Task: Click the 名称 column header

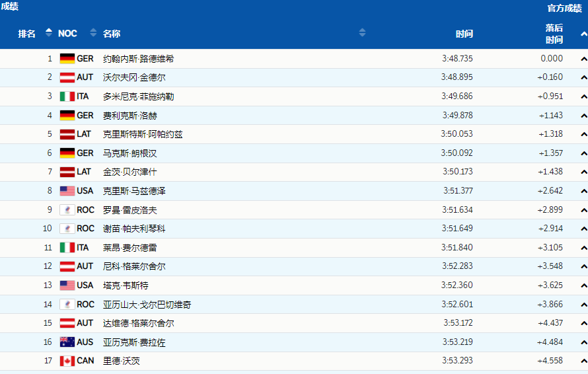Action: (112, 34)
